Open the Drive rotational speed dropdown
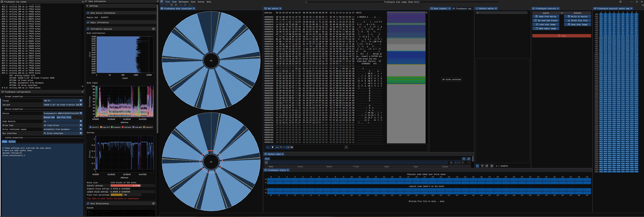This screenshot has width=644, height=217. pyautogui.click(x=63, y=129)
